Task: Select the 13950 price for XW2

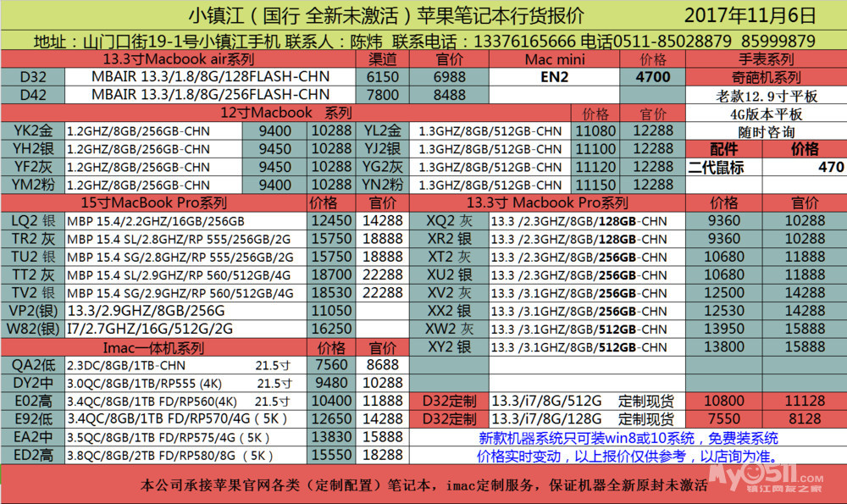Action: (724, 329)
